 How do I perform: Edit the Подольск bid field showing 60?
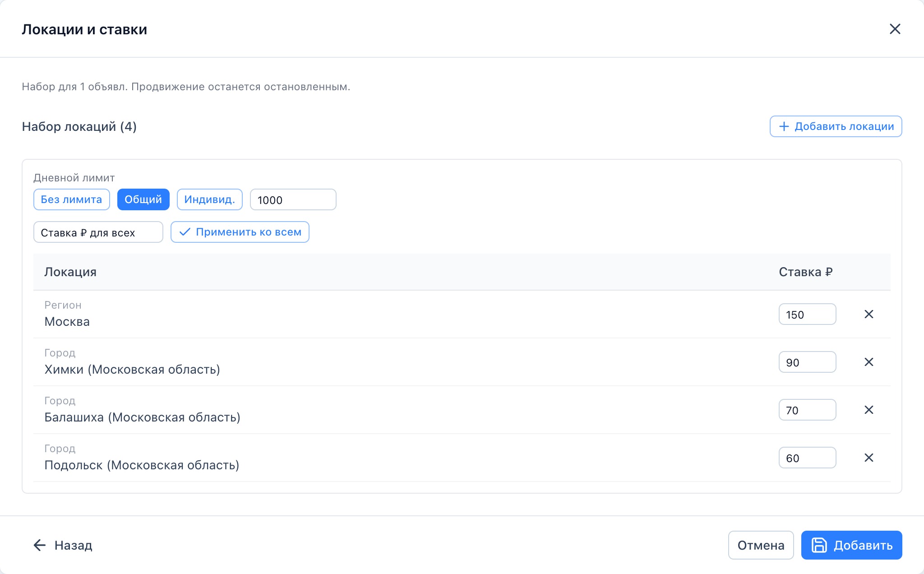[x=807, y=458]
